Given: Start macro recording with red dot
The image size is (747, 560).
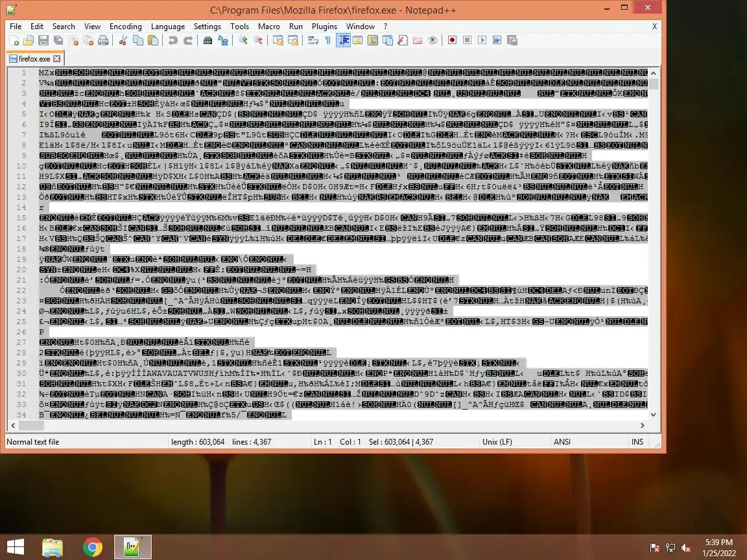Looking at the screenshot, I should (x=452, y=40).
